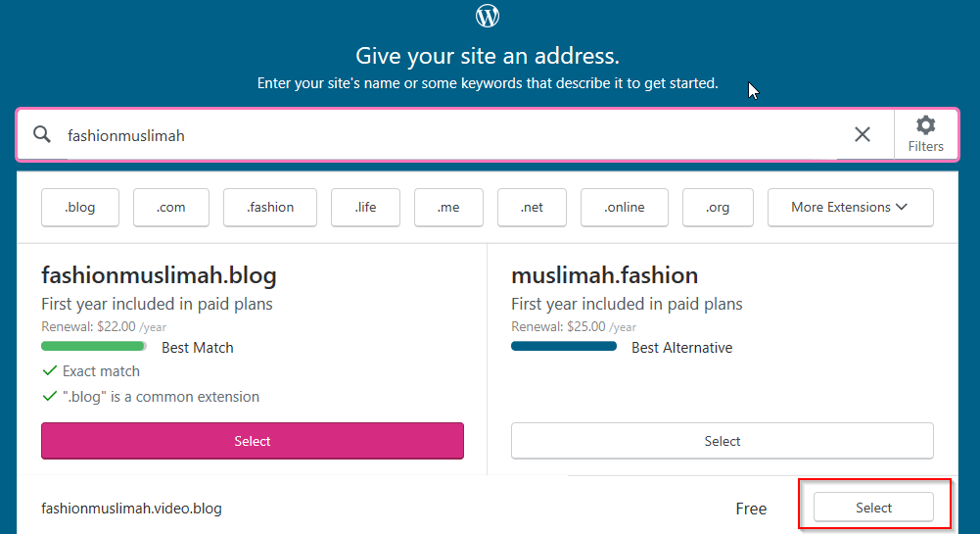
Task: Filter by .fashion extension
Action: [270, 207]
